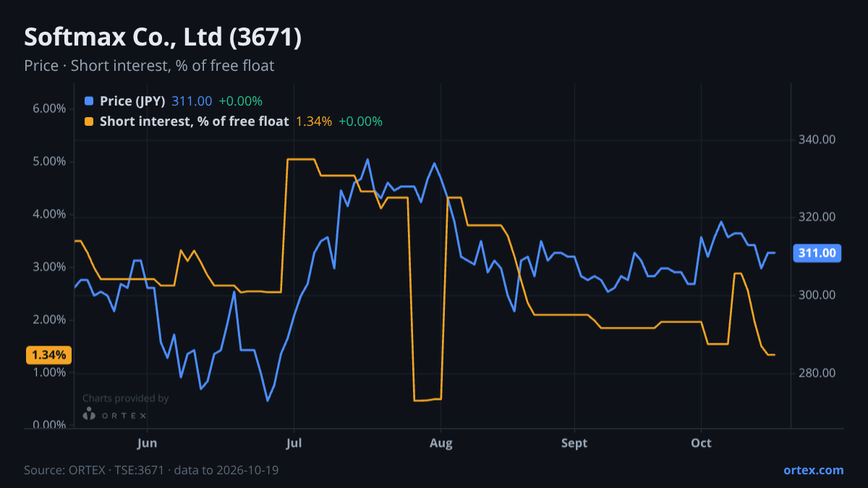Click the Jul label on the time axis

coord(294,442)
